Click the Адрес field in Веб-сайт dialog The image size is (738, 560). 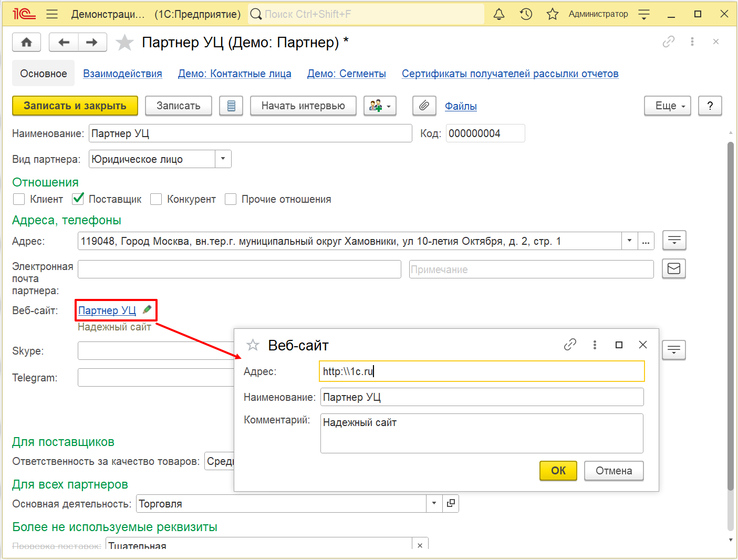point(482,371)
